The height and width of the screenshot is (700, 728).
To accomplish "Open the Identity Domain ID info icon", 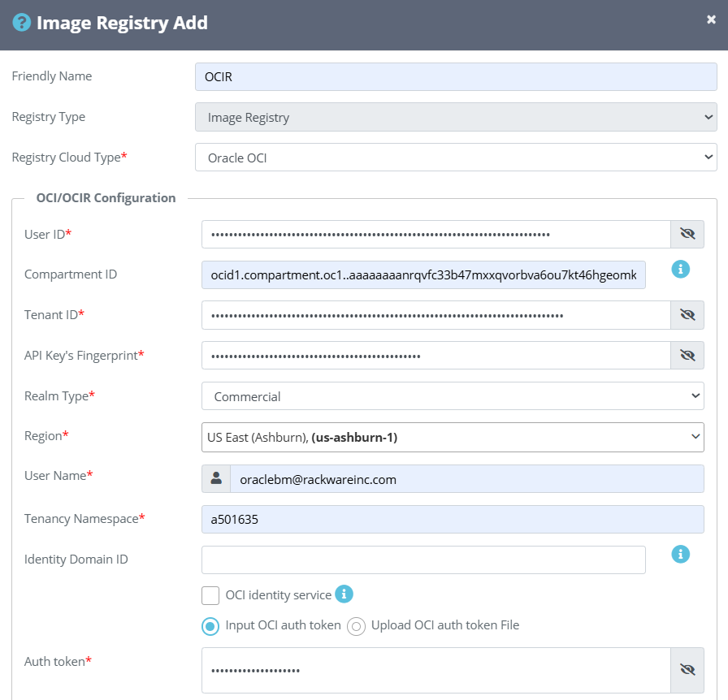I will [x=680, y=554].
